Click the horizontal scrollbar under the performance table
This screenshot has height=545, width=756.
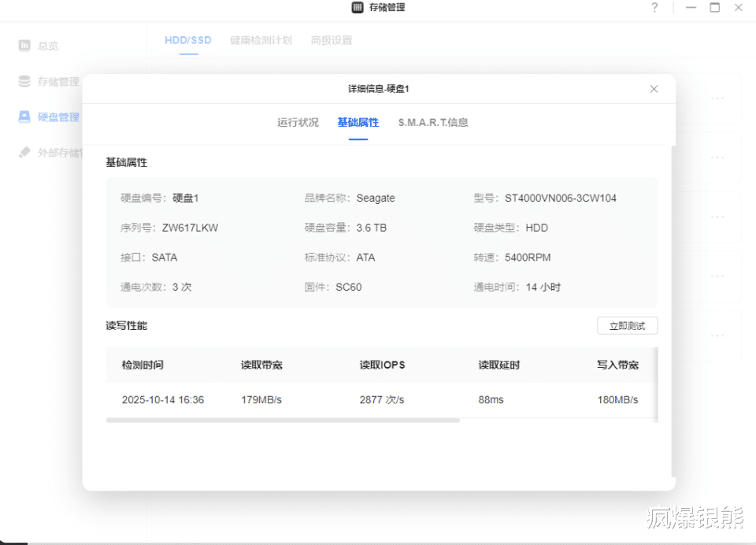(x=282, y=421)
